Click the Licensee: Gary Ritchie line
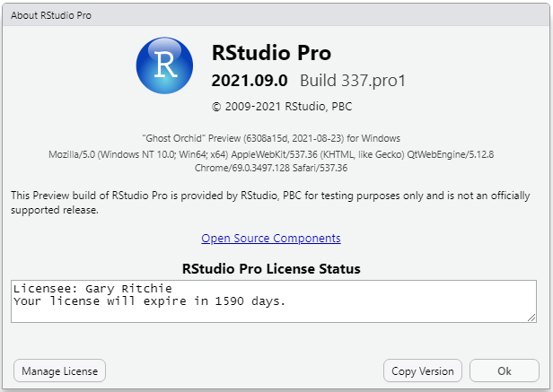Viewport: 553px width, 392px height. (92, 289)
